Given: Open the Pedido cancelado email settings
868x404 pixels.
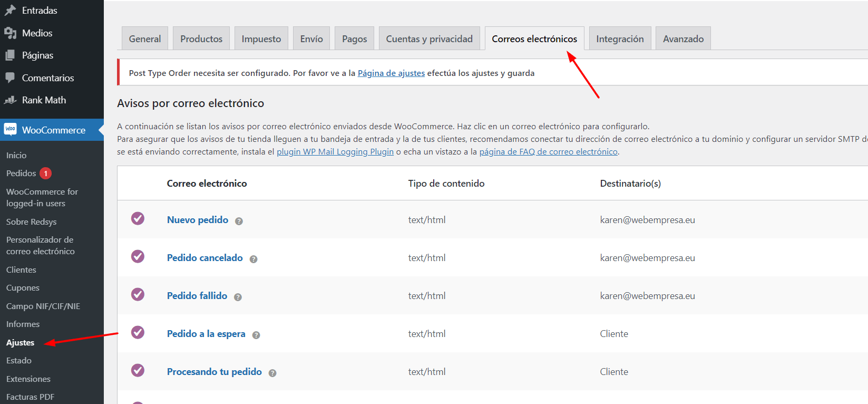Looking at the screenshot, I should click(x=205, y=257).
